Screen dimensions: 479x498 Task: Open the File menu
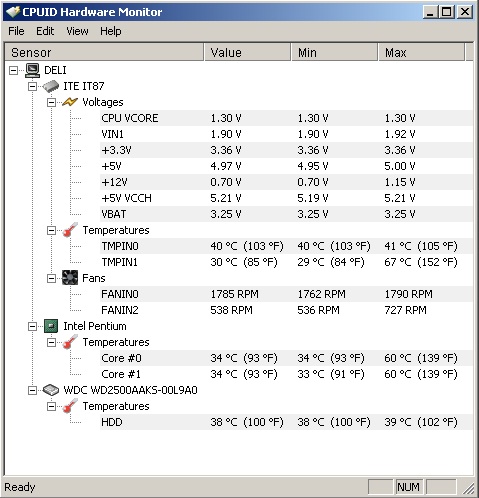(x=16, y=31)
